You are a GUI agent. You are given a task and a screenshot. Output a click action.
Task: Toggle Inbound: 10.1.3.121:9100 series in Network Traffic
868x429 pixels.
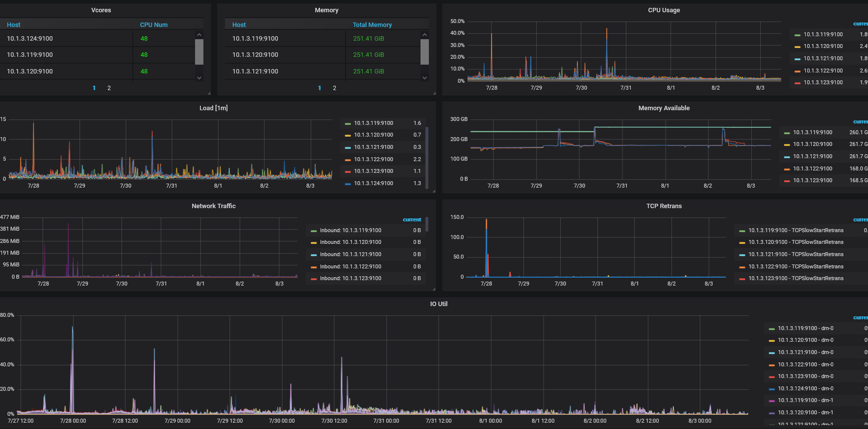click(350, 254)
